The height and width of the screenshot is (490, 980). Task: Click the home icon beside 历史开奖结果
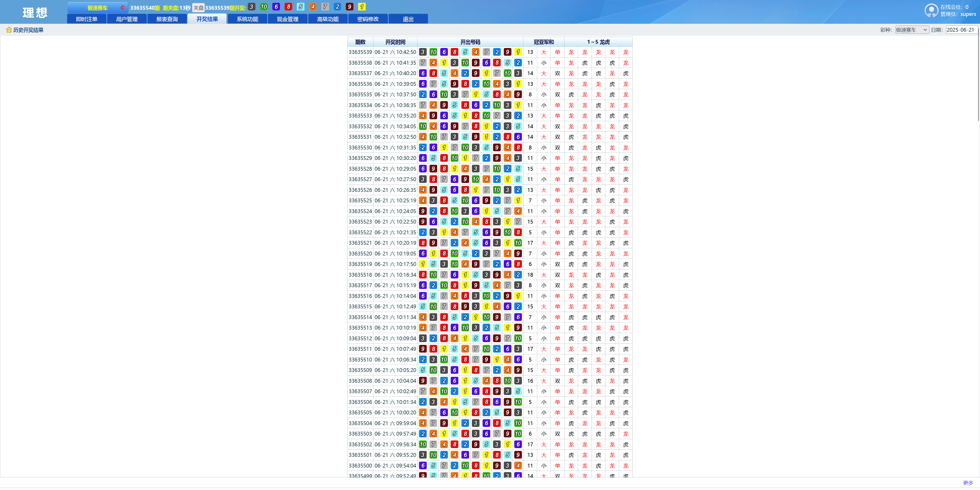click(9, 30)
